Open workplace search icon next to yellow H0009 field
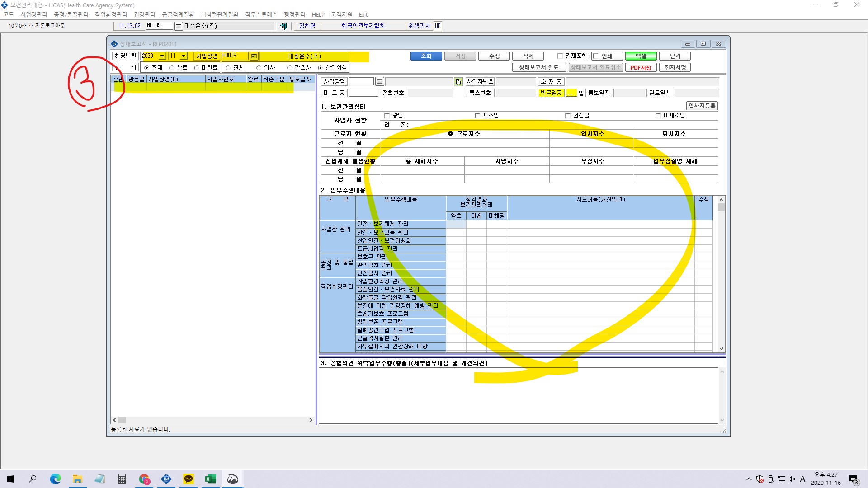The height and width of the screenshot is (488, 868). [254, 56]
